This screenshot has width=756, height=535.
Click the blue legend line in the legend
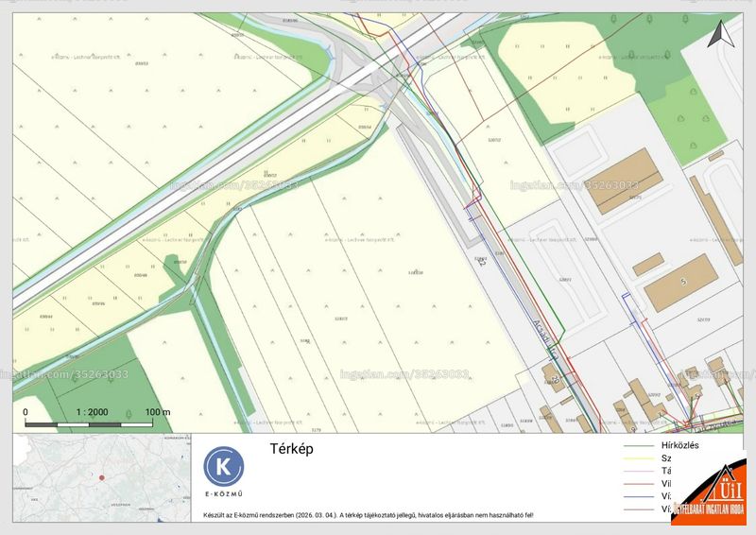(x=639, y=496)
